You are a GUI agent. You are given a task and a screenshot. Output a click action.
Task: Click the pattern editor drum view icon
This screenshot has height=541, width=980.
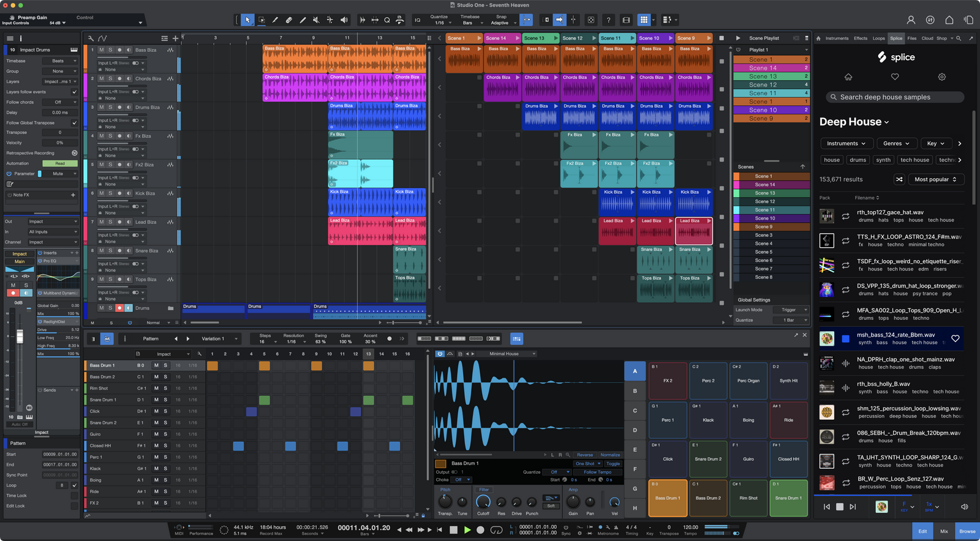tap(107, 338)
